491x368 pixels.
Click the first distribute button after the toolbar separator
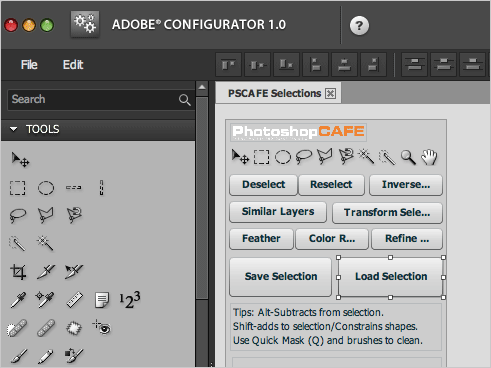click(x=414, y=65)
